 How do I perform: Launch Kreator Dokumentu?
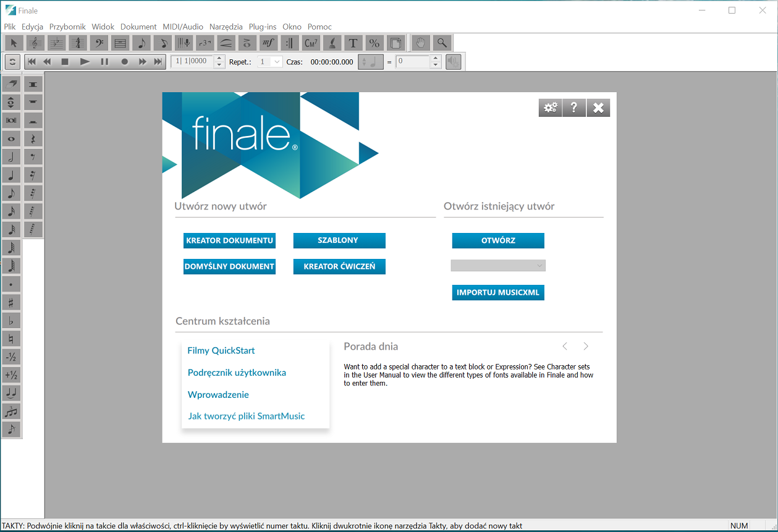[x=229, y=240]
